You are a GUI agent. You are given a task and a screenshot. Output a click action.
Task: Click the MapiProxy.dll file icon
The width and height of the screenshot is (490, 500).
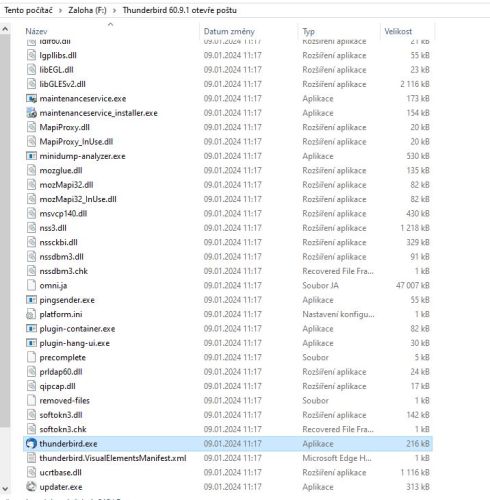[x=31, y=127]
